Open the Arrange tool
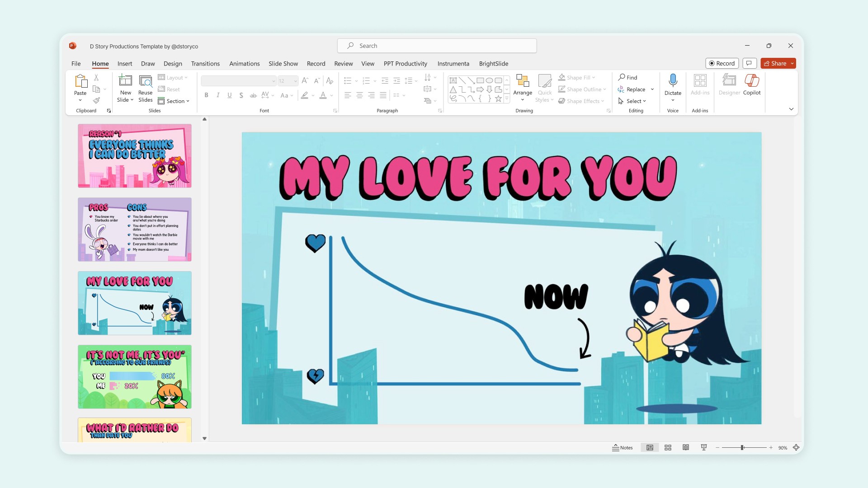868x488 pixels. tap(523, 86)
